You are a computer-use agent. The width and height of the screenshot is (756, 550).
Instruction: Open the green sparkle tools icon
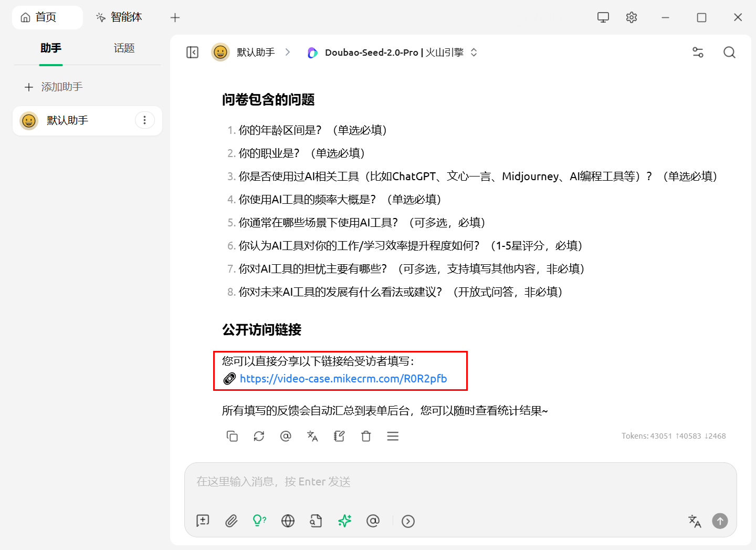344,521
